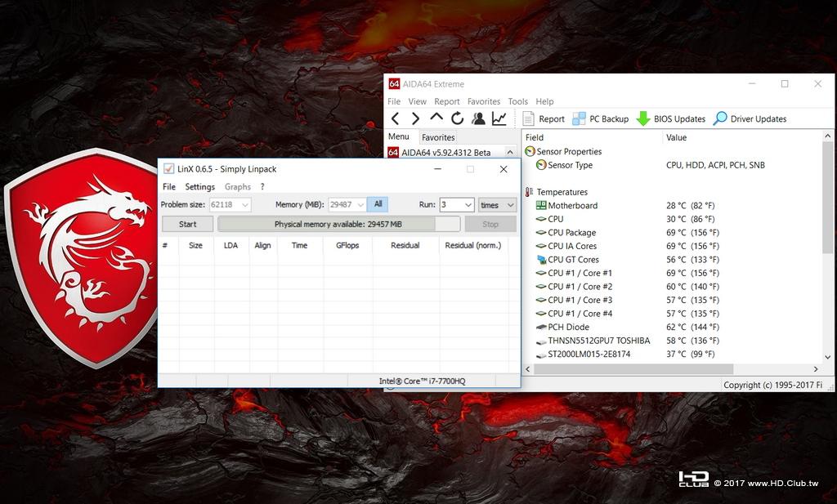Click the Time column header

(x=299, y=245)
